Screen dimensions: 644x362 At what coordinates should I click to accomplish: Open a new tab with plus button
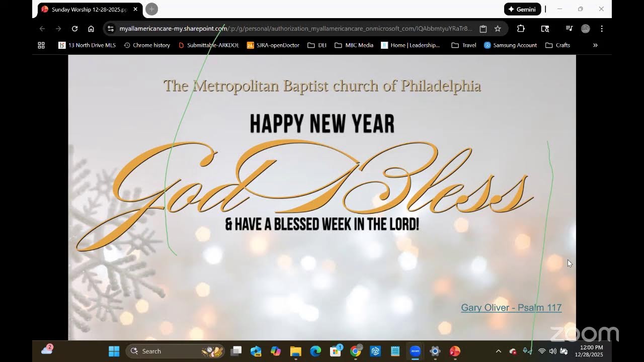pos(151,9)
